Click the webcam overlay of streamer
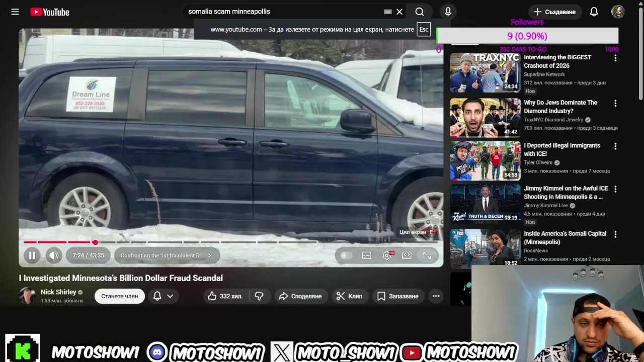This screenshot has height=362, width=644. click(x=557, y=314)
